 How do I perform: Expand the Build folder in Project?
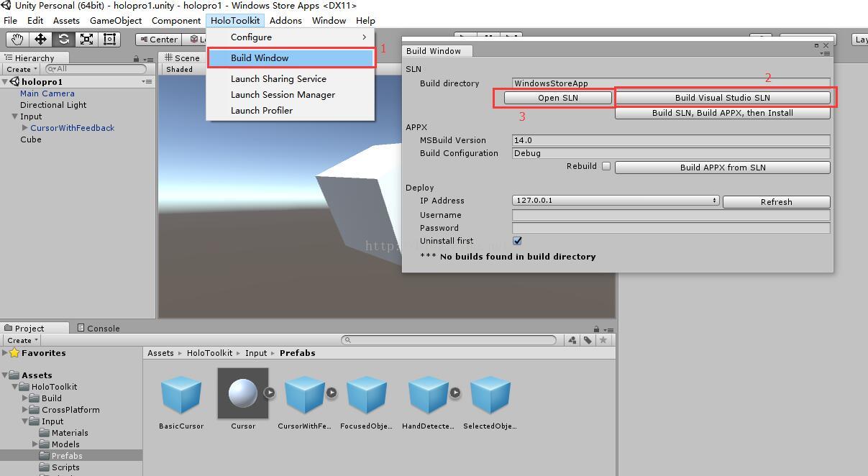click(x=25, y=398)
